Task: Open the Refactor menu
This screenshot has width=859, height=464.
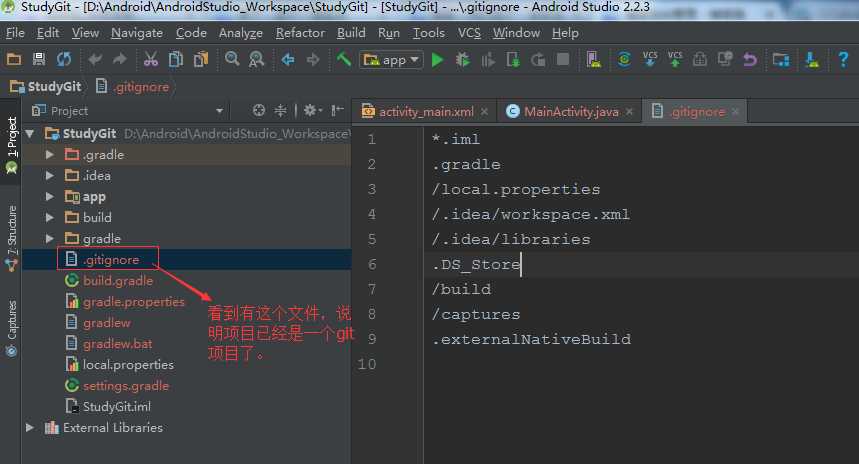Action: (300, 33)
